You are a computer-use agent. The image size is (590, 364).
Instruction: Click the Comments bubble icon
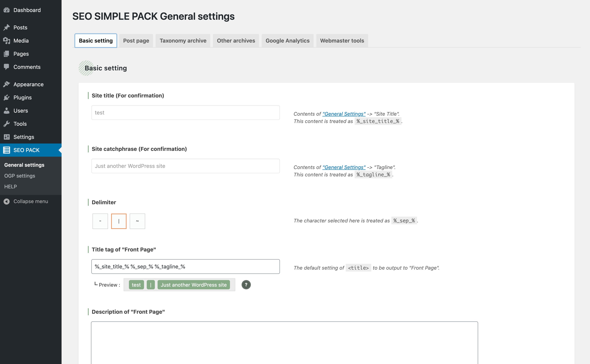click(x=7, y=67)
